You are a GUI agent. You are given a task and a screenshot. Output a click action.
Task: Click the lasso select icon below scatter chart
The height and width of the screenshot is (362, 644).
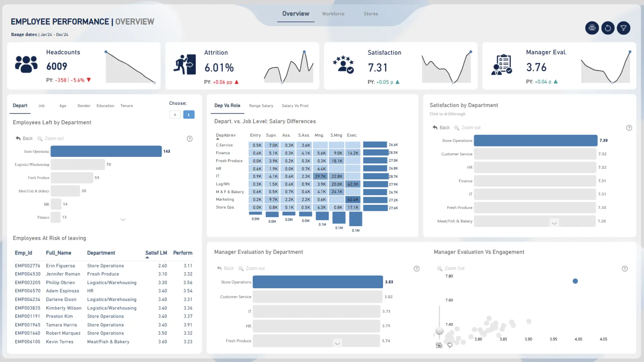450,345
